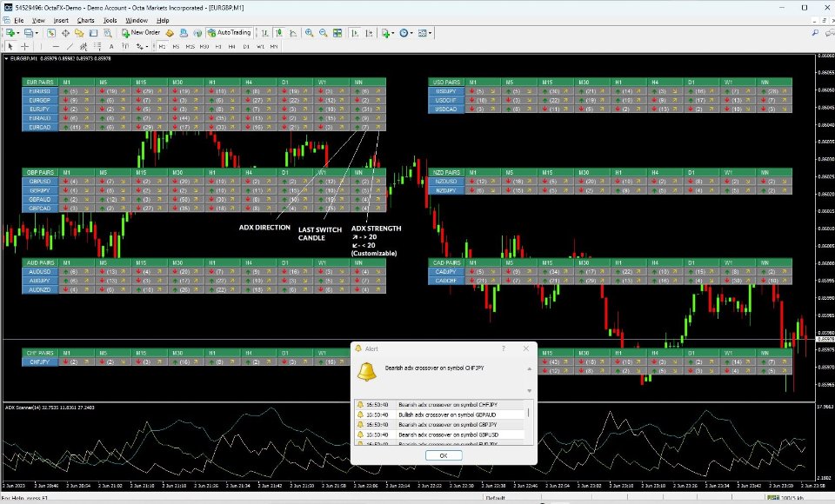Select the Equidistant Channel tool

click(x=83, y=47)
